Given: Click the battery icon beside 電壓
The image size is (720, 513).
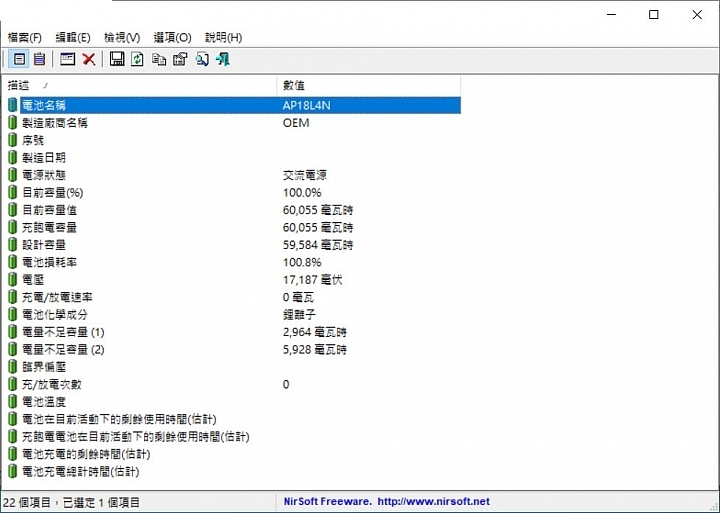Looking at the screenshot, I should [13, 280].
